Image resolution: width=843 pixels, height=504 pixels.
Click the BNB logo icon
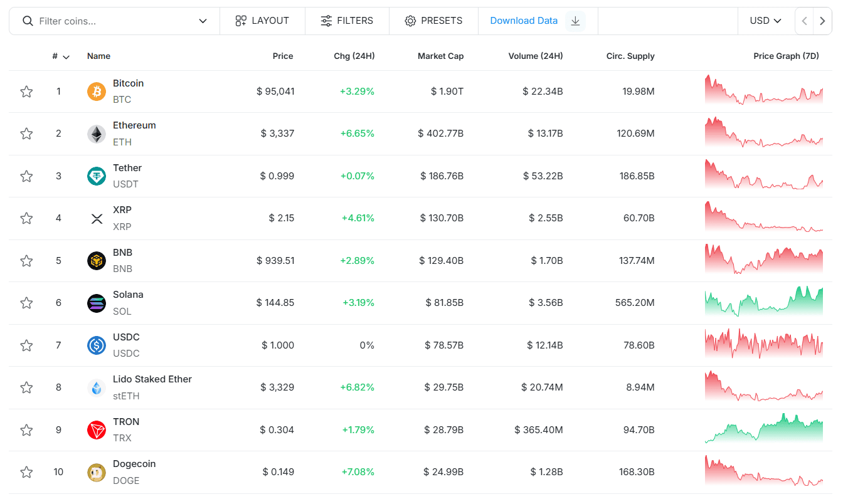coord(97,261)
